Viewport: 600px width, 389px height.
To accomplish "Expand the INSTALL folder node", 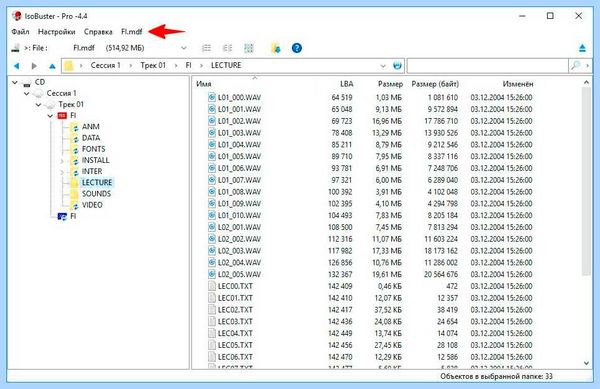I will 62,161.
